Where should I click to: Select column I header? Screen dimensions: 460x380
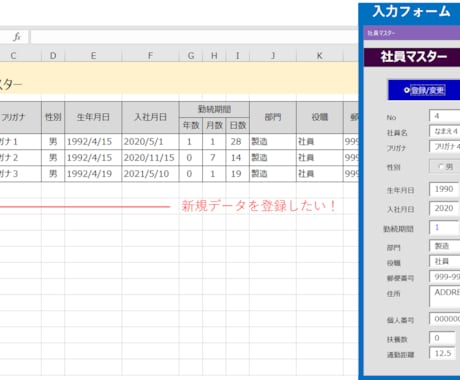(x=237, y=56)
